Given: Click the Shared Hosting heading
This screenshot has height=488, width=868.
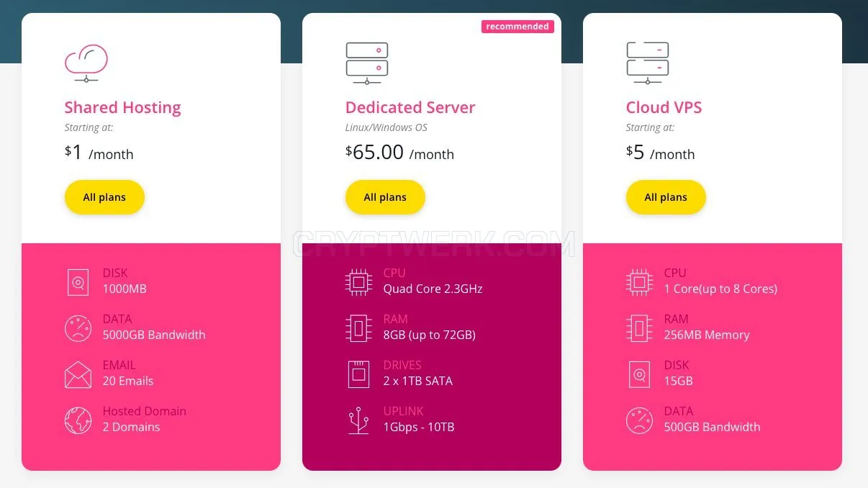Looking at the screenshot, I should point(122,108).
